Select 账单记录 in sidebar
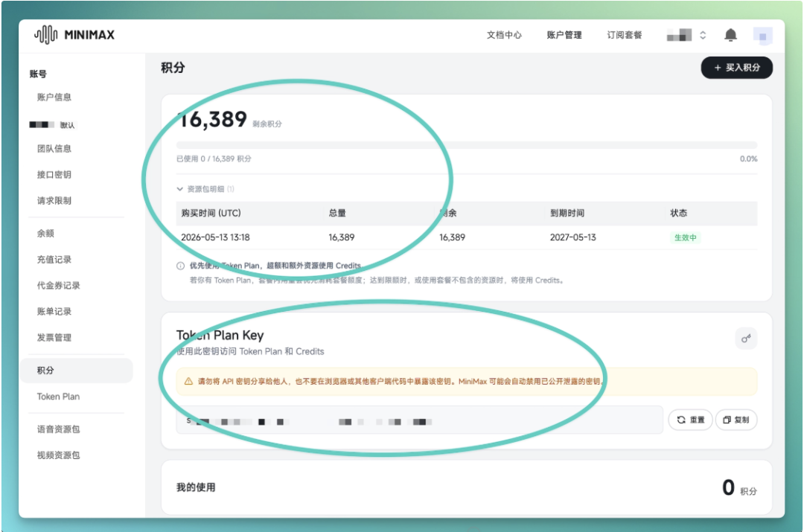This screenshot has height=532, width=804. (x=54, y=312)
